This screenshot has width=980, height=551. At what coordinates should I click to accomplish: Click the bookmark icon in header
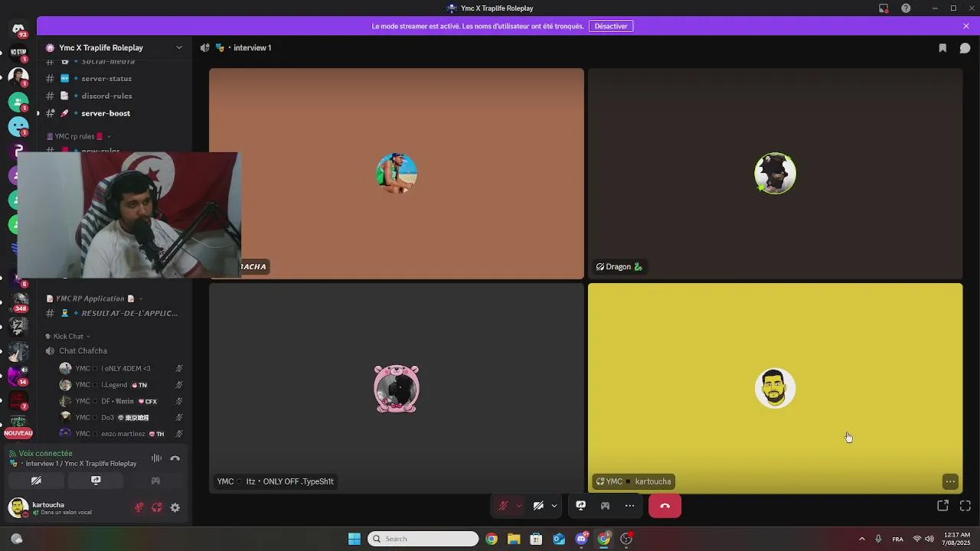point(942,47)
